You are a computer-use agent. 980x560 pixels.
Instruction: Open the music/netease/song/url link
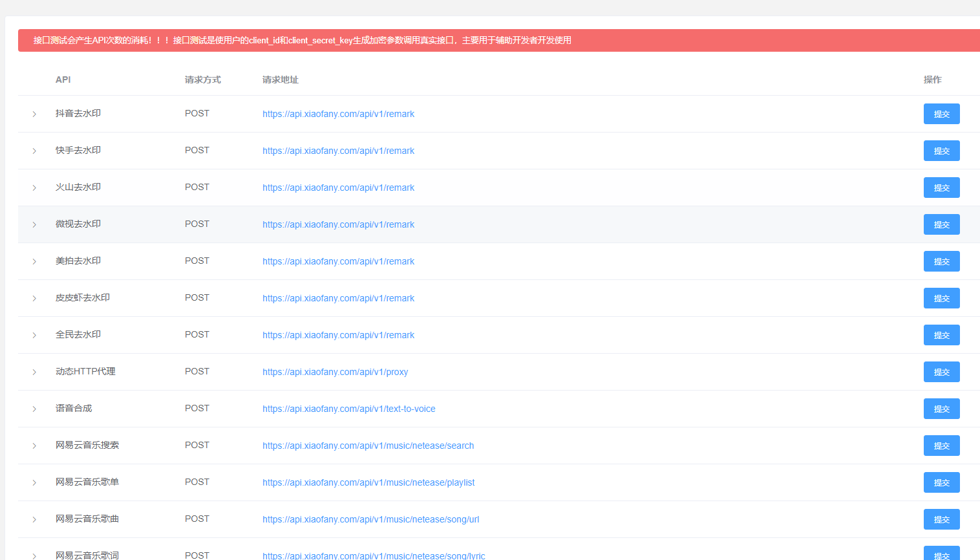370,519
